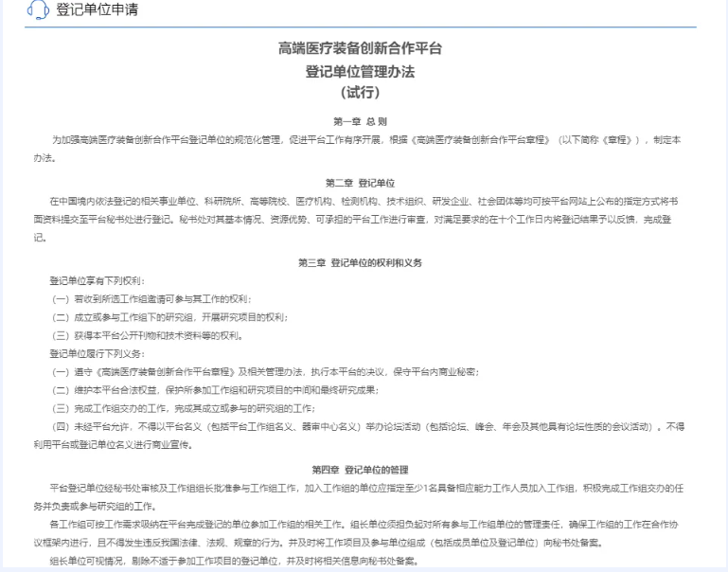This screenshot has width=728, height=572.
Task: Click the headset icon beside 登记单位申请
Action: pyautogui.click(x=38, y=9)
